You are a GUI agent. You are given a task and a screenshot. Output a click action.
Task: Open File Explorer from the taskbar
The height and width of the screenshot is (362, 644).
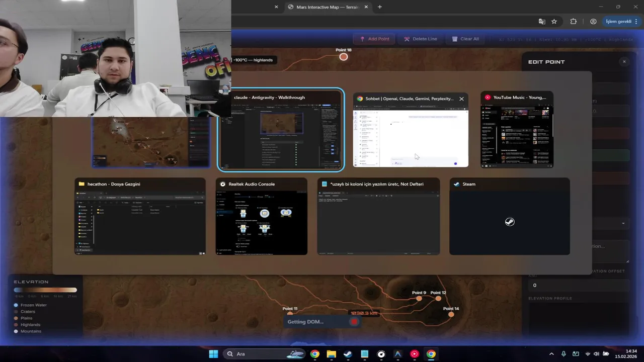click(x=331, y=354)
